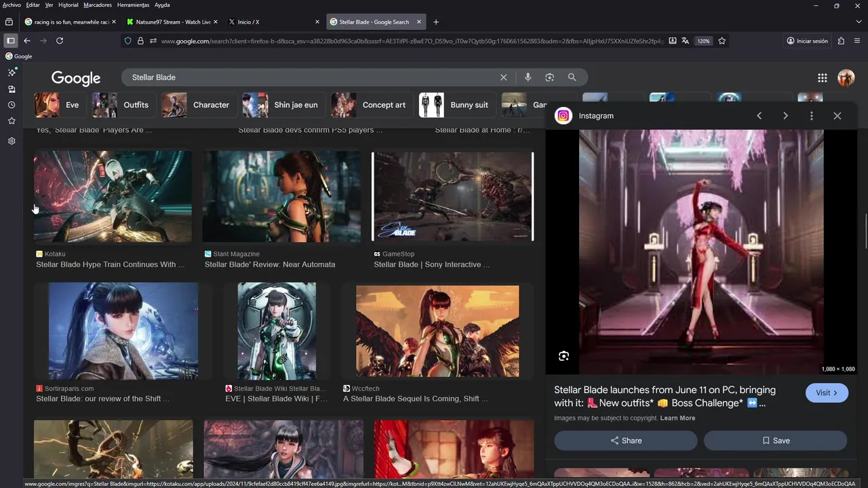Filter images by Concept art chip

pyautogui.click(x=372, y=105)
